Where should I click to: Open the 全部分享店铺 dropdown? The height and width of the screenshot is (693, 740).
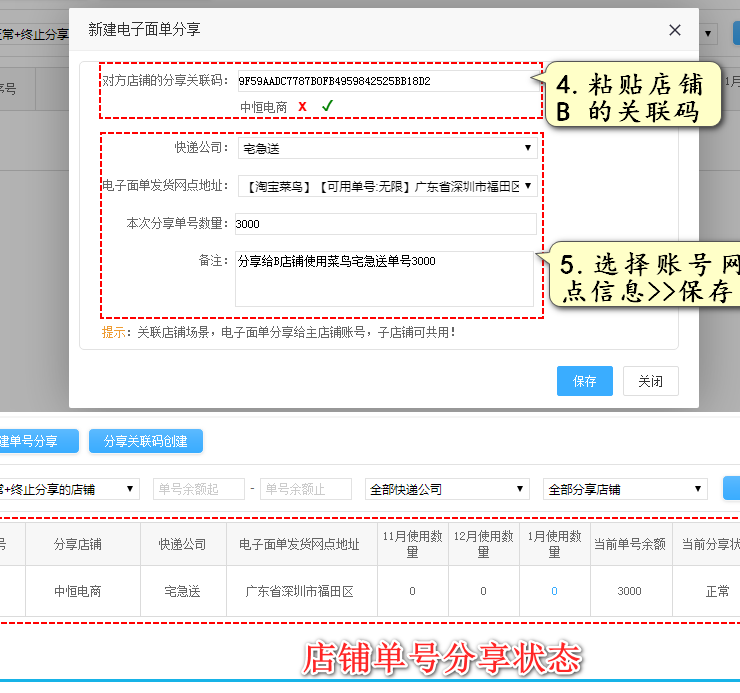click(625, 489)
